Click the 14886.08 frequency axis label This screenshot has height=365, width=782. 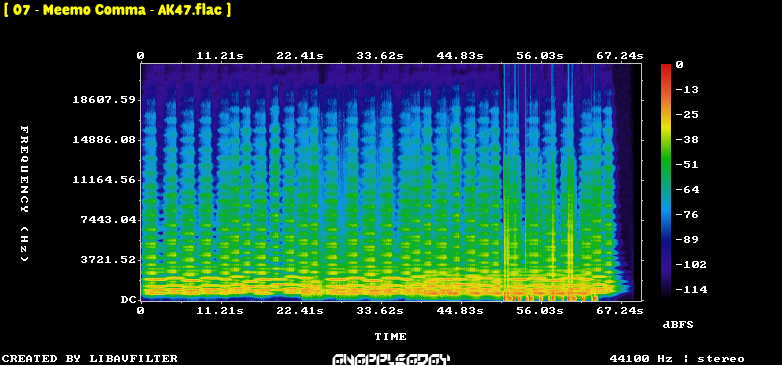click(104, 140)
